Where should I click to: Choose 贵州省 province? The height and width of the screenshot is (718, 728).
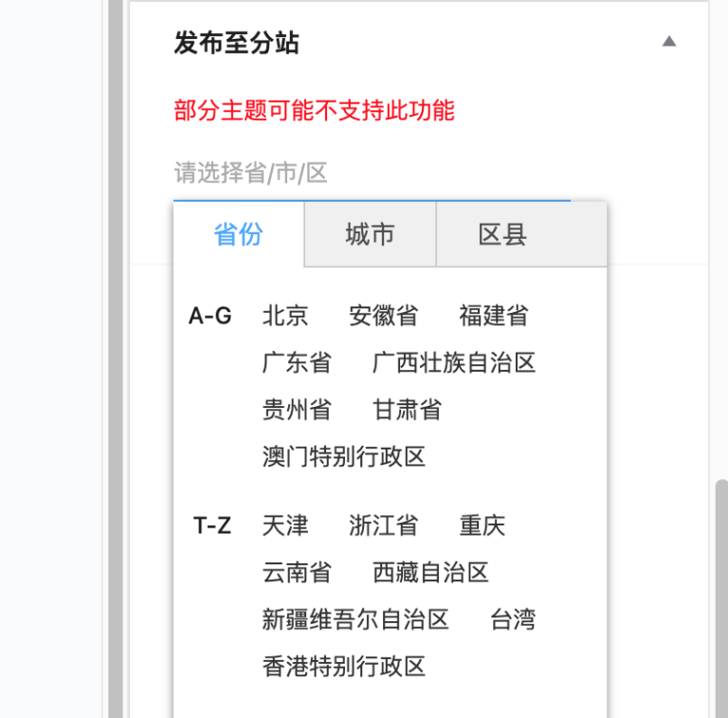(x=297, y=411)
